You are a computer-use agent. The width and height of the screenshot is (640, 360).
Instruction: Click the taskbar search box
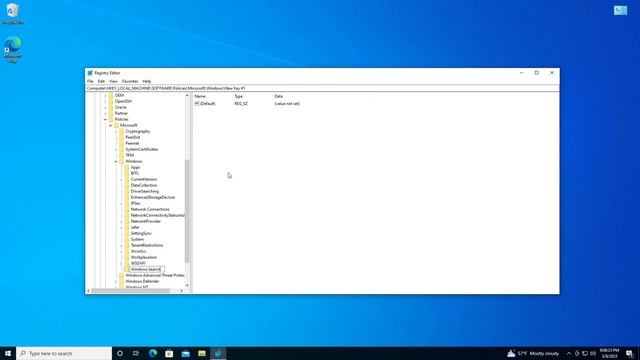[64, 353]
